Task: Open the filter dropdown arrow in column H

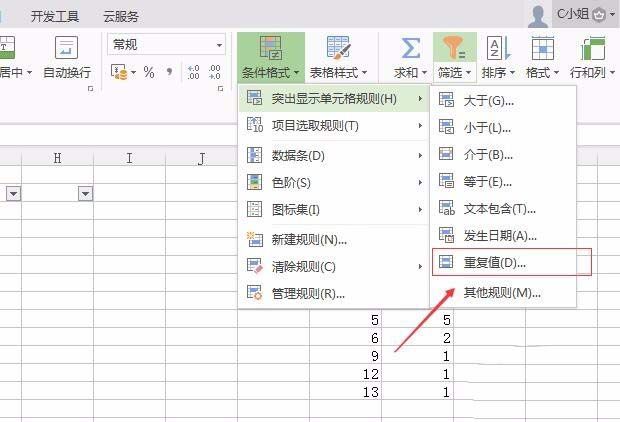Action: coord(85,193)
